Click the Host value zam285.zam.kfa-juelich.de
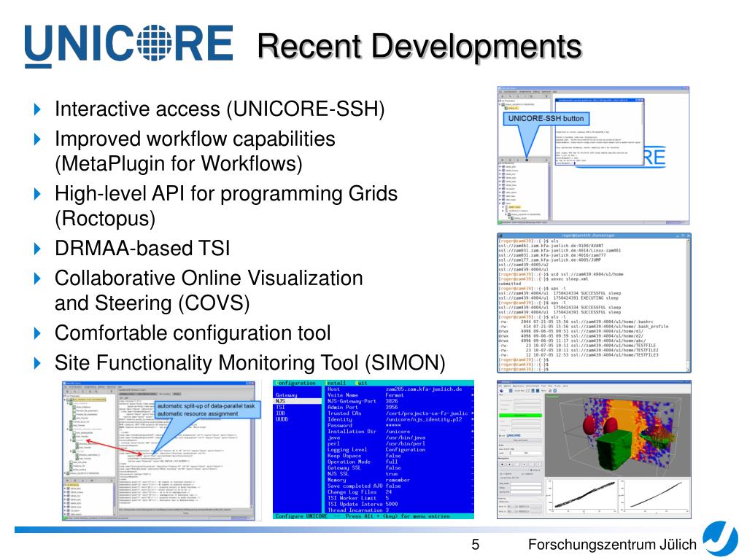The height and width of the screenshot is (560, 747). (x=424, y=389)
